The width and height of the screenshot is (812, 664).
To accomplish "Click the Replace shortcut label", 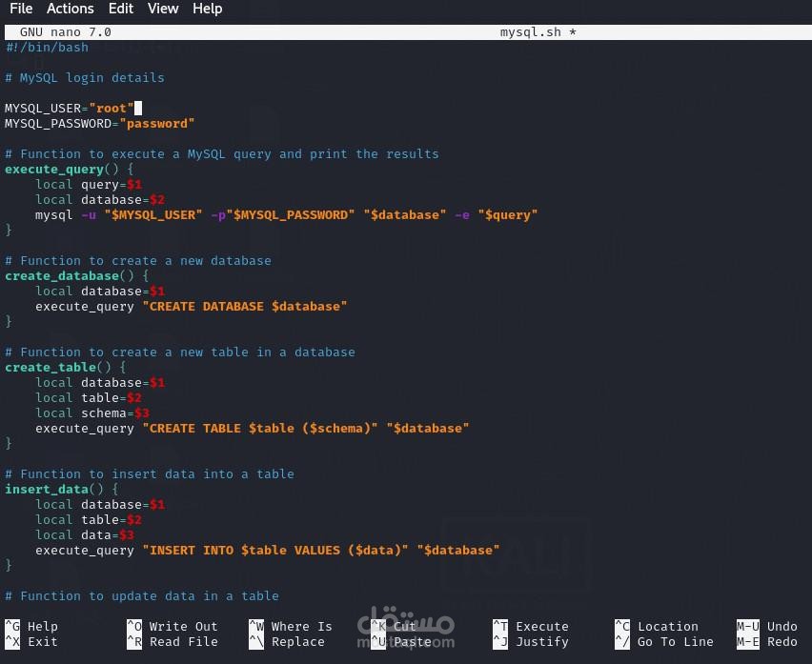I will pos(298,642).
